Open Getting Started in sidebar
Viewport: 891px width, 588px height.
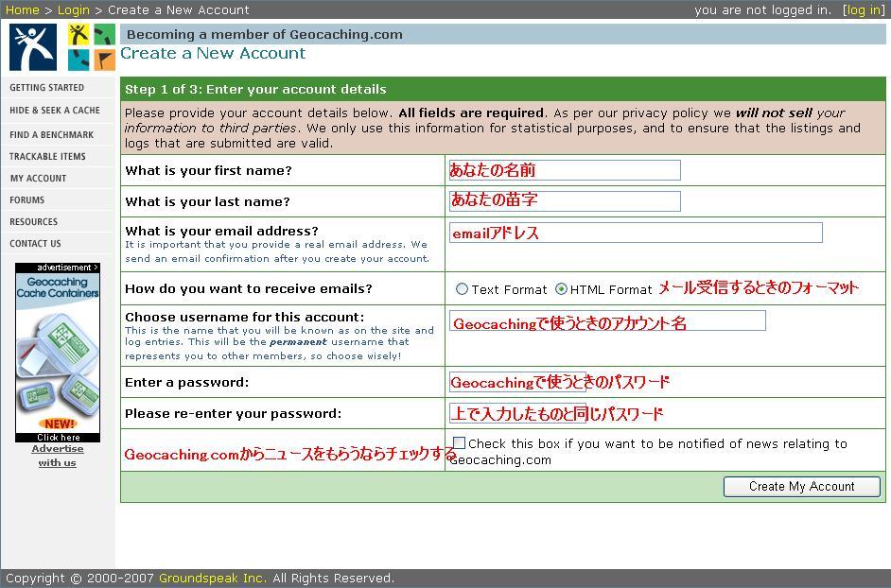coord(46,88)
